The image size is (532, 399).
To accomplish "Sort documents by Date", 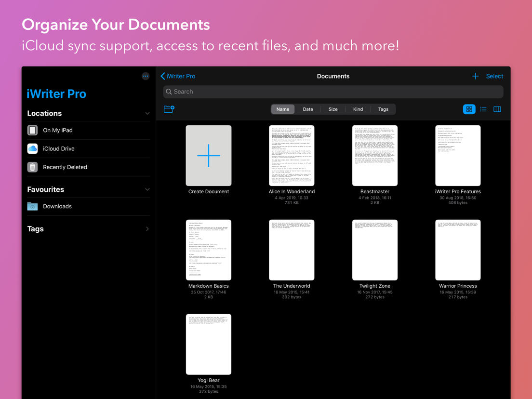I will point(308,109).
